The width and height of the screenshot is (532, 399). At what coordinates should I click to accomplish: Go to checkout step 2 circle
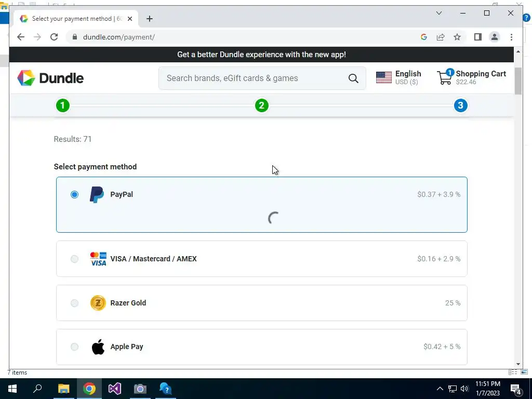[x=262, y=105]
